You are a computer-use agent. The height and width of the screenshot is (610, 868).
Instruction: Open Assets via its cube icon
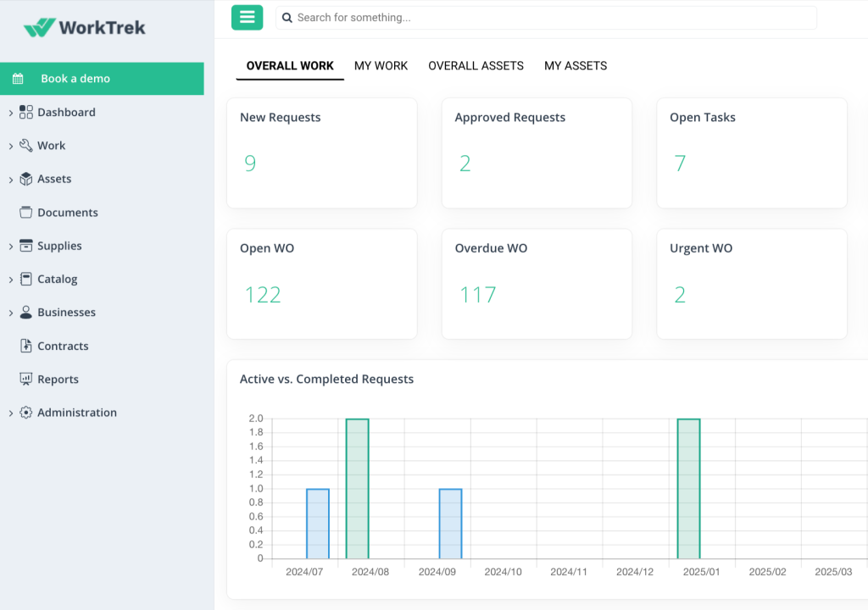point(26,179)
